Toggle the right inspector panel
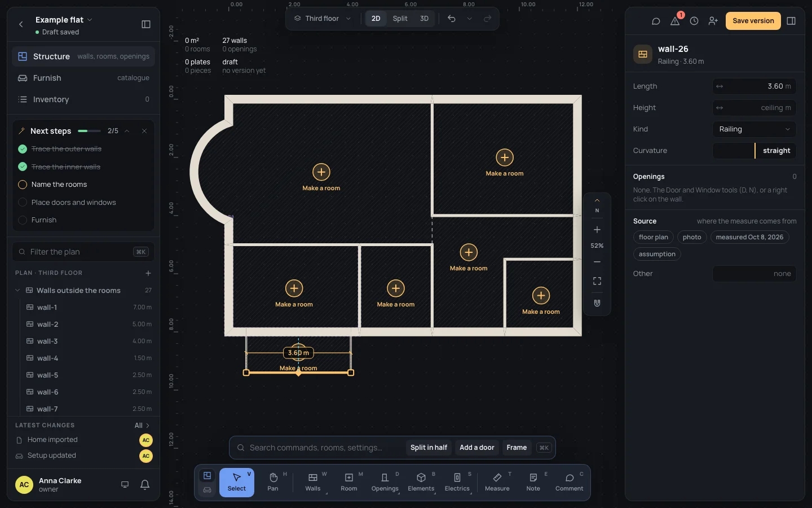Screen dimensions: 812x508 791,21
